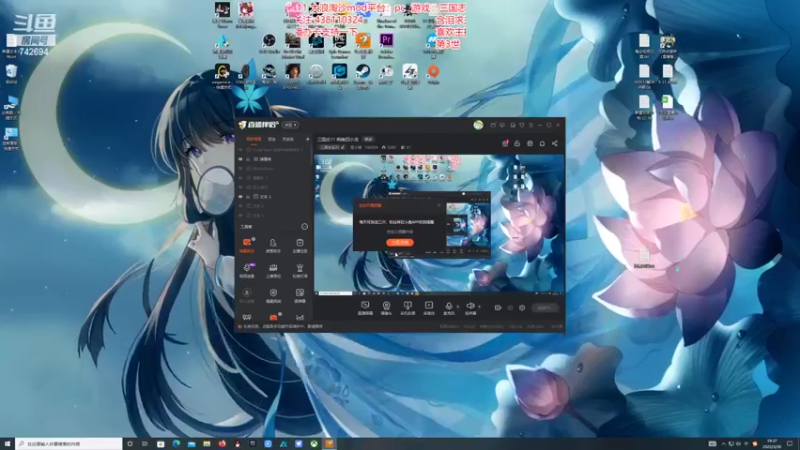The height and width of the screenshot is (450, 800).
Task: Select the second scene tab
Action: click(272, 139)
